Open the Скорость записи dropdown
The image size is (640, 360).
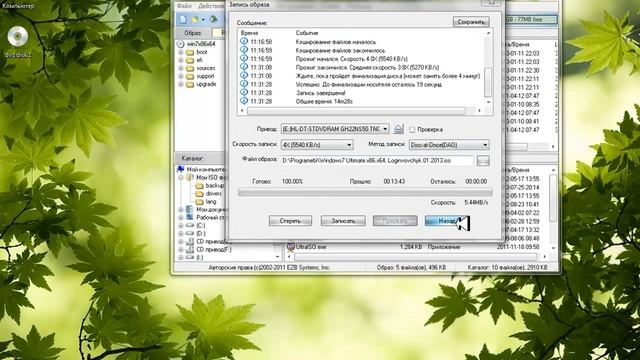349,145
